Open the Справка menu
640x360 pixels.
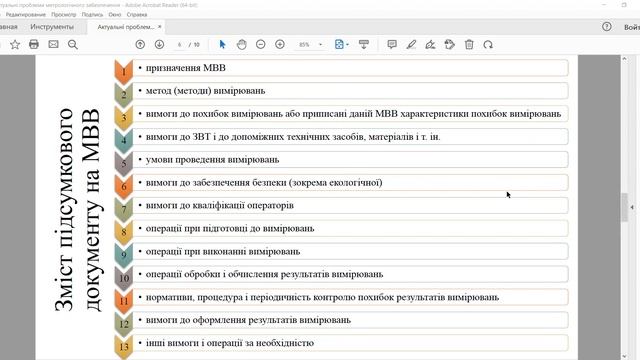pos(137,14)
